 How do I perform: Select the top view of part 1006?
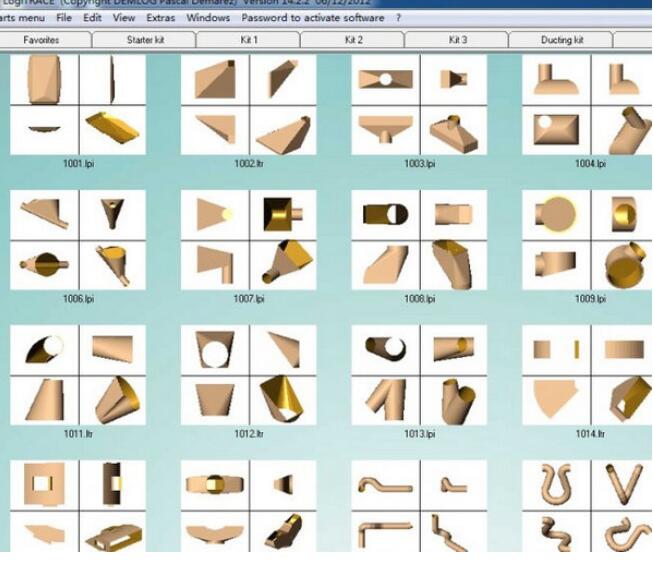[44, 265]
